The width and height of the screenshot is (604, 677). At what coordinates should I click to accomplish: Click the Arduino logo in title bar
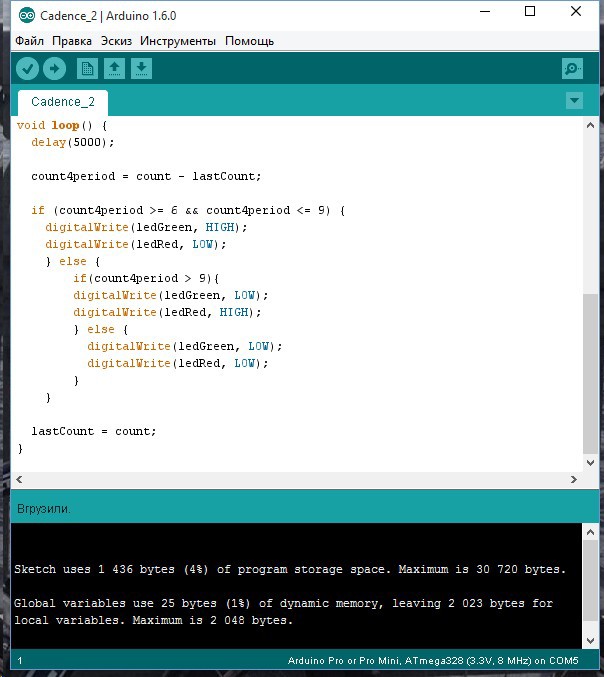[27, 16]
